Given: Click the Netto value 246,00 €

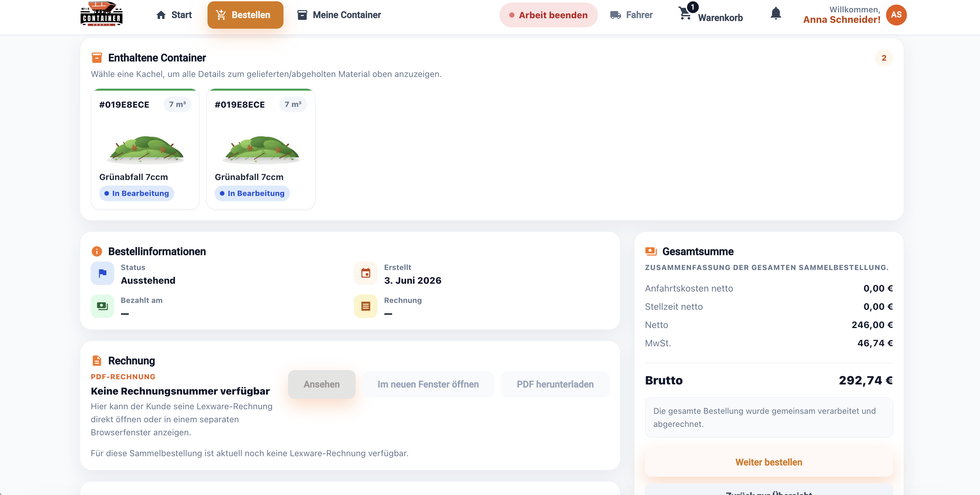Looking at the screenshot, I should pos(872,325).
